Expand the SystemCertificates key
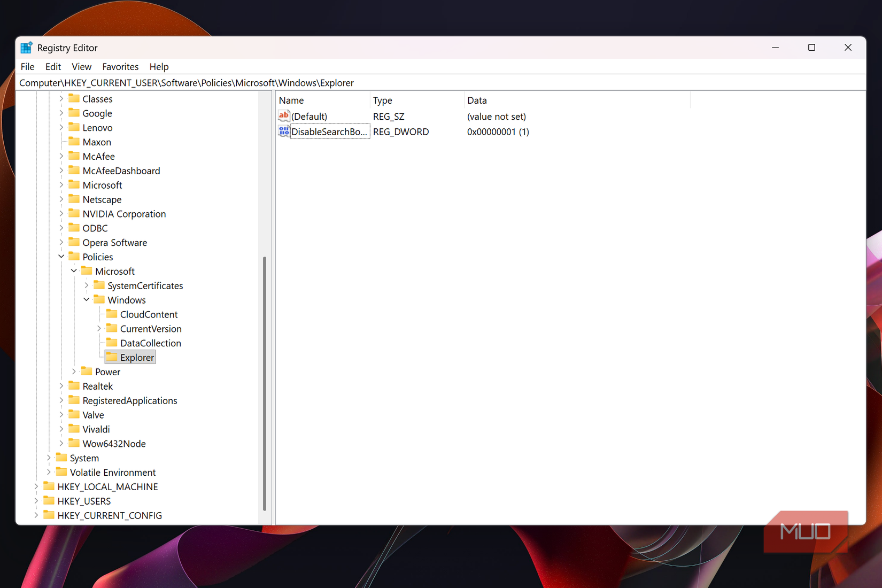Viewport: 882px width, 588px height. pos(87,285)
